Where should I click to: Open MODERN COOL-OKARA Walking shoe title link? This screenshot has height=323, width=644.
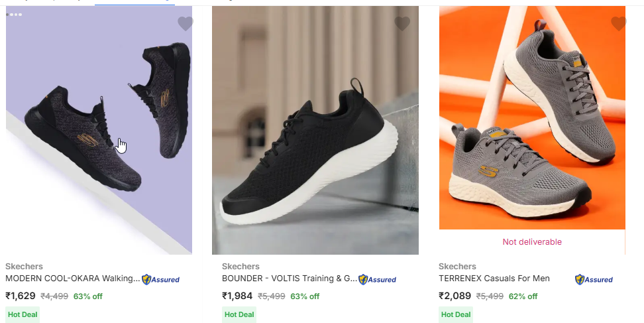coord(73,279)
